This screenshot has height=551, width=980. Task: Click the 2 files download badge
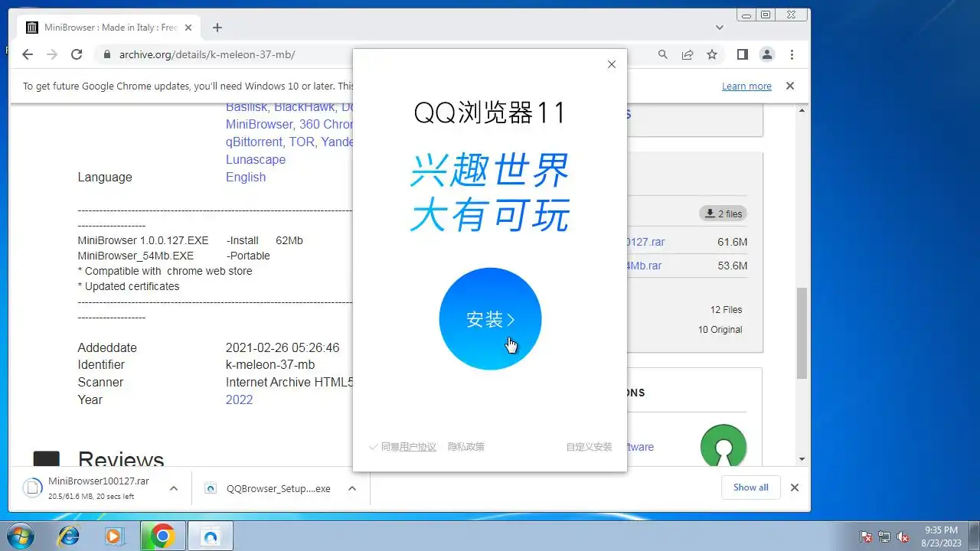[x=723, y=214]
